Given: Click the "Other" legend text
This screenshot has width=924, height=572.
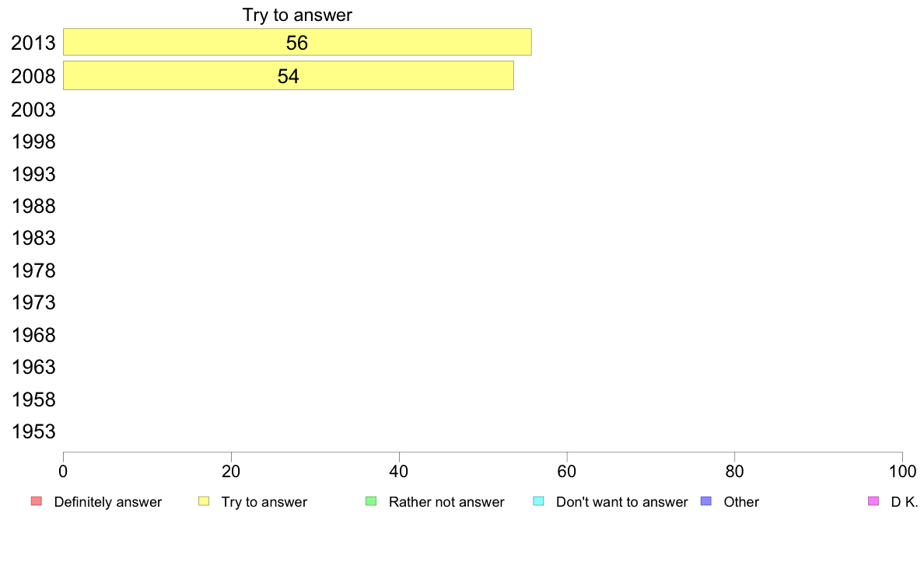Looking at the screenshot, I should pos(741,502).
